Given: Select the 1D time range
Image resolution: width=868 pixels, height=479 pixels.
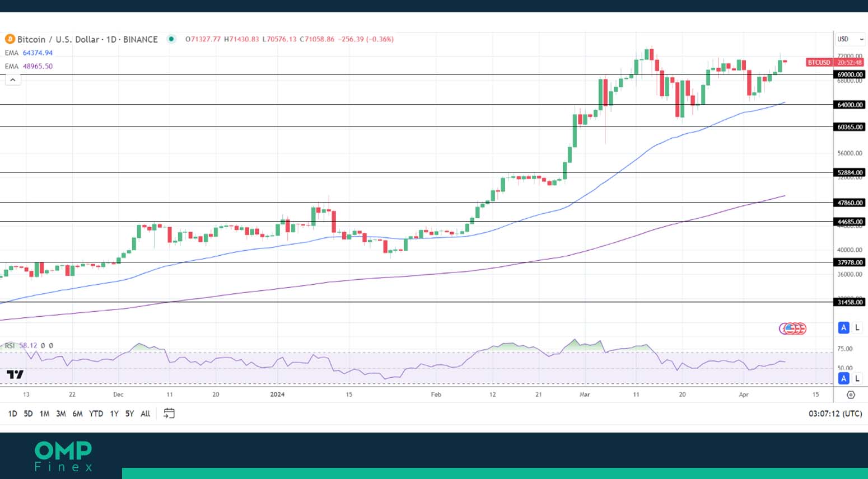Looking at the screenshot, I should 12,414.
